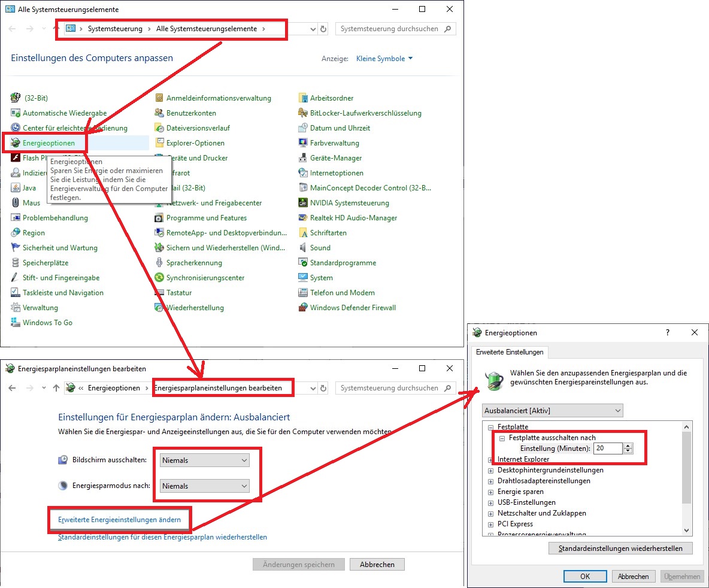This screenshot has height=588, width=709.
Task: Click the Programme und Features icon
Action: tap(159, 217)
